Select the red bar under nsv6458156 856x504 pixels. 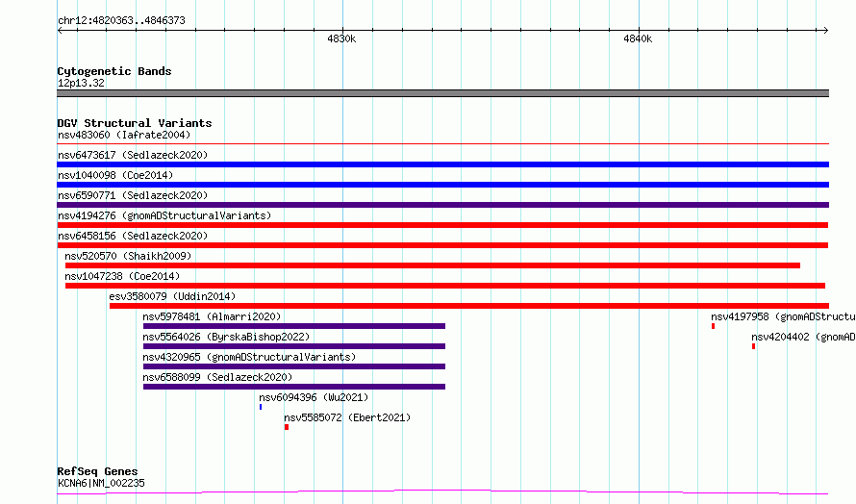tap(442, 245)
